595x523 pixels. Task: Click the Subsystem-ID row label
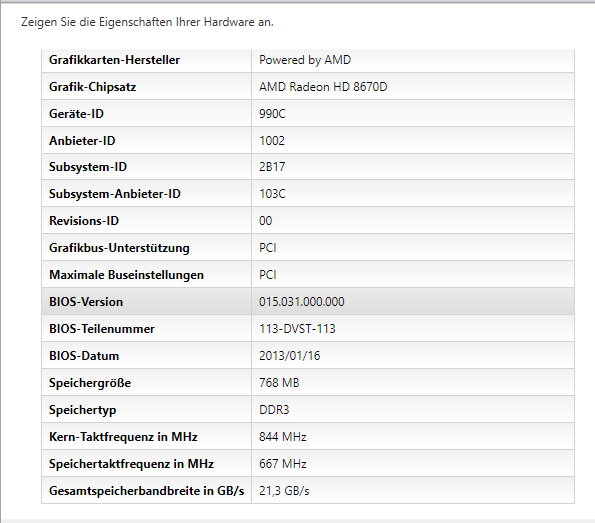coord(88,167)
